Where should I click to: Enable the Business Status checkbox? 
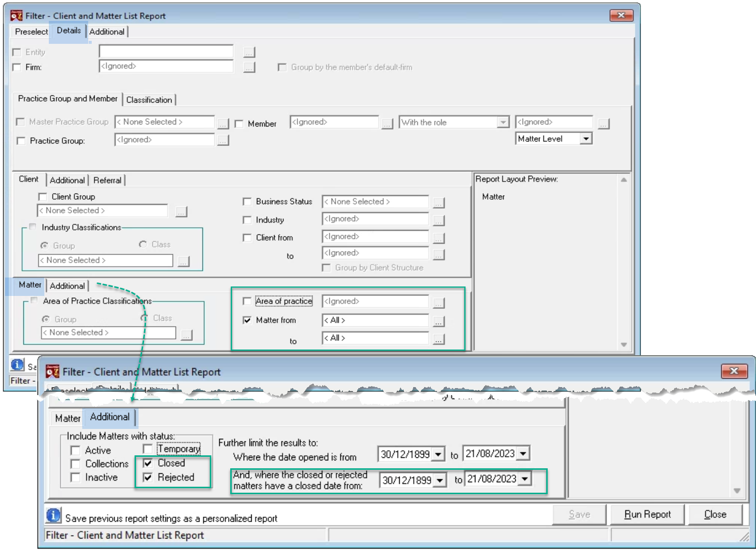coord(247,202)
